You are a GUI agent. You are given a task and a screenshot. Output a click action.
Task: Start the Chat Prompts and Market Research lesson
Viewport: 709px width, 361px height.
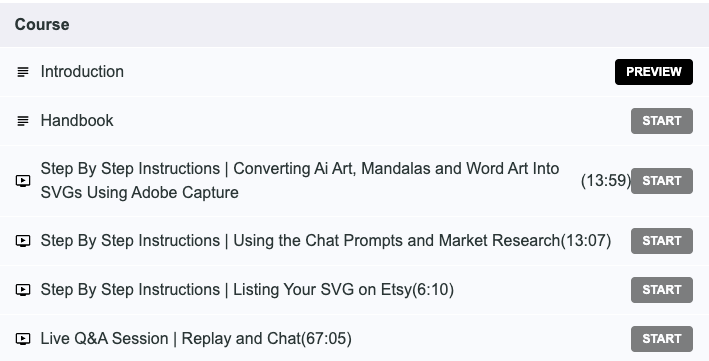(x=662, y=241)
